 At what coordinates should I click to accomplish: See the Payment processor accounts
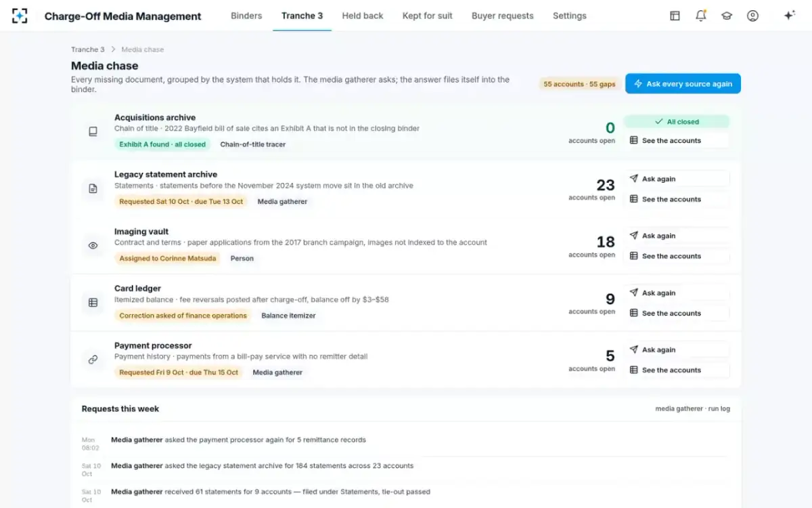677,370
